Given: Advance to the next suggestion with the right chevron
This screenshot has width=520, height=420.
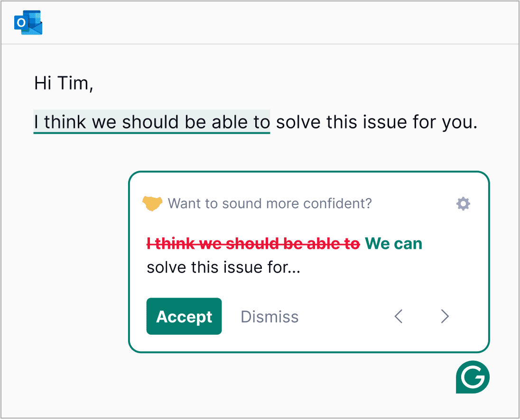Looking at the screenshot, I should (x=445, y=316).
